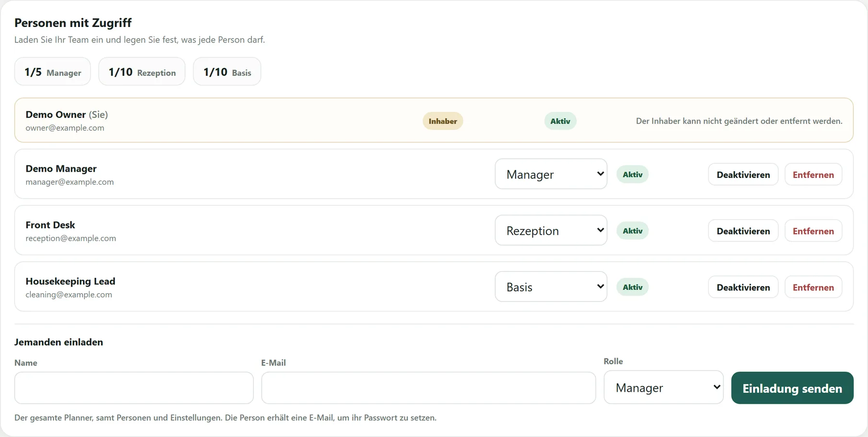Viewport: 868px width, 437px height.
Task: Select the 1/5 Manager quota chip
Action: [53, 72]
